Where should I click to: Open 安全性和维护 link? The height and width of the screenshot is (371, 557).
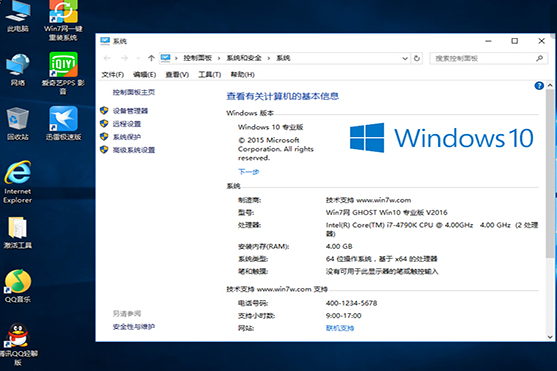pos(134,327)
